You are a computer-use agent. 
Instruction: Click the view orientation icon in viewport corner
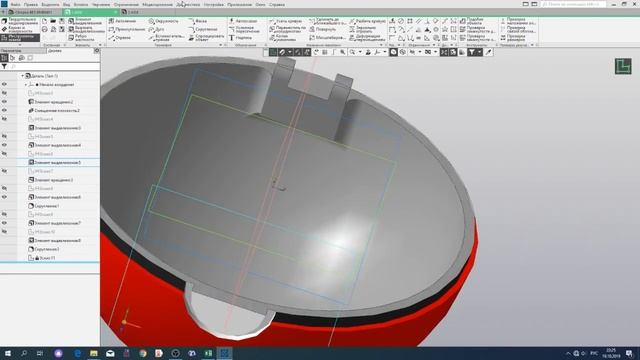(x=623, y=66)
